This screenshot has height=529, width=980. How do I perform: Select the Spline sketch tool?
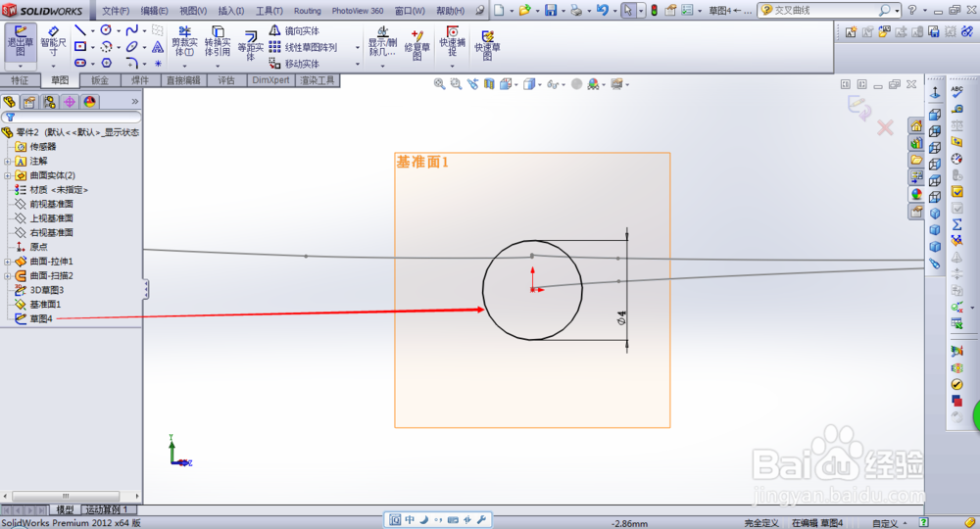point(131,30)
